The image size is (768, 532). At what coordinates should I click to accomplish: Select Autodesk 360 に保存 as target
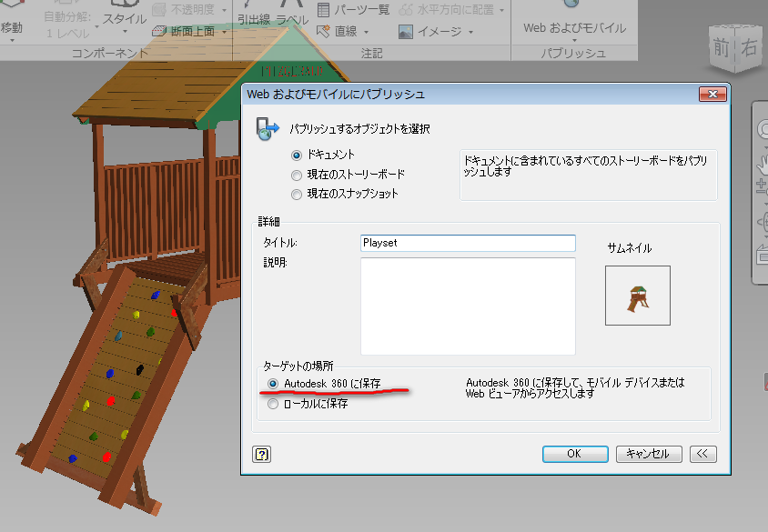[x=273, y=384]
